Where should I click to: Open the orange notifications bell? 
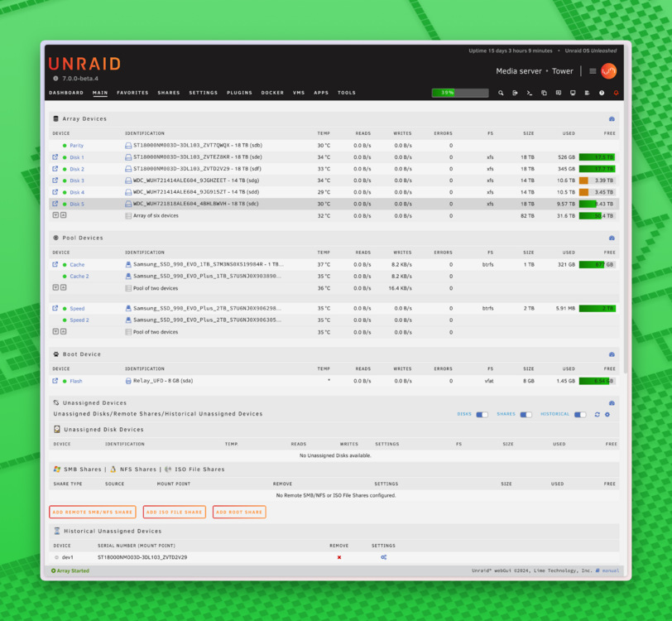(x=616, y=93)
